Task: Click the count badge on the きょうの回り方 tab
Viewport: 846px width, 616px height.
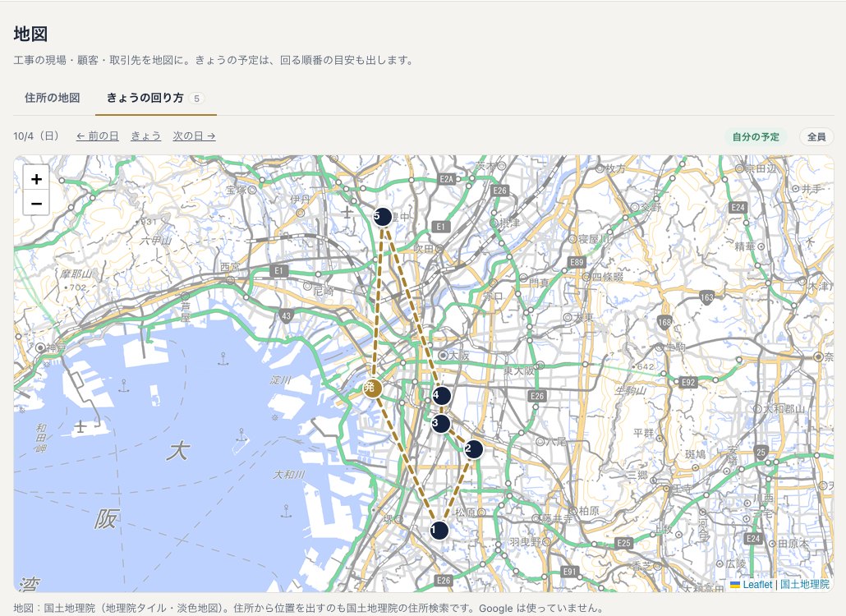Action: 196,99
